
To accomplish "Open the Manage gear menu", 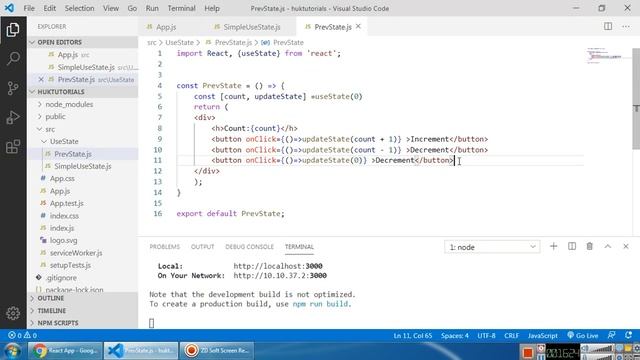I will click(13, 313).
